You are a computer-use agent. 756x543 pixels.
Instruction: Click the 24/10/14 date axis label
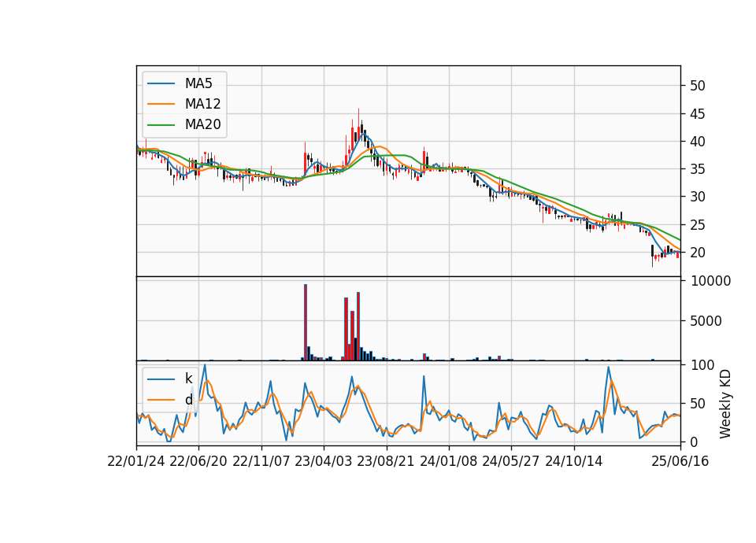click(x=574, y=461)
